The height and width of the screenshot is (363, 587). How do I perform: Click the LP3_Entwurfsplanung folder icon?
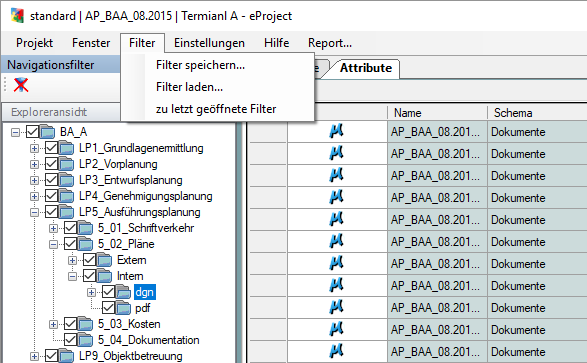point(67,180)
